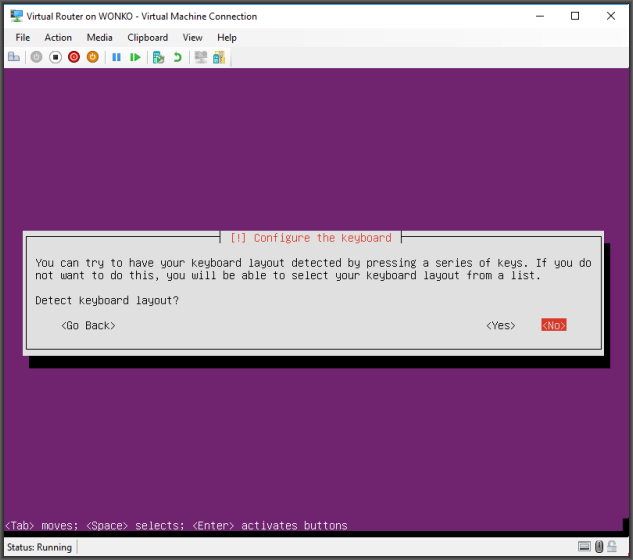Pause the virtual machine

[x=116, y=57]
